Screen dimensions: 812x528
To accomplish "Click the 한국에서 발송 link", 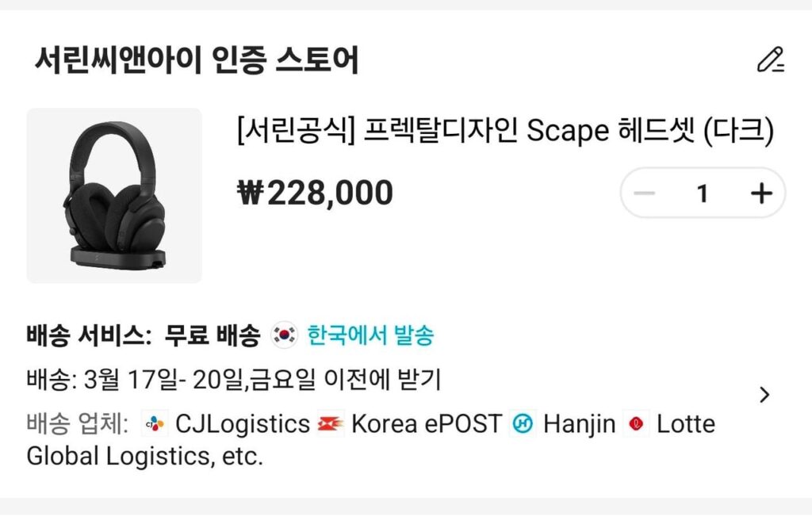I will tap(371, 335).
